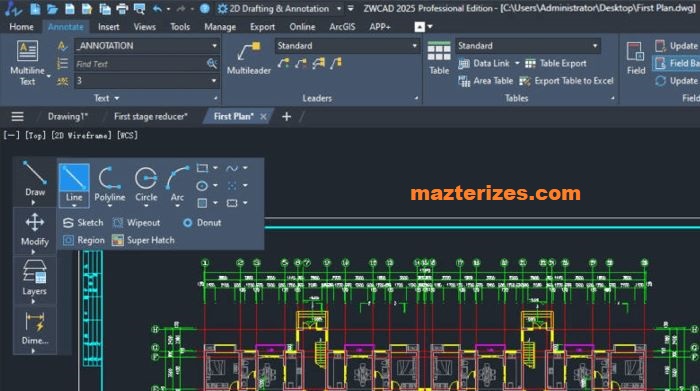Click the Table Export button
Viewport: 700px width, 391px height.
tap(556, 63)
